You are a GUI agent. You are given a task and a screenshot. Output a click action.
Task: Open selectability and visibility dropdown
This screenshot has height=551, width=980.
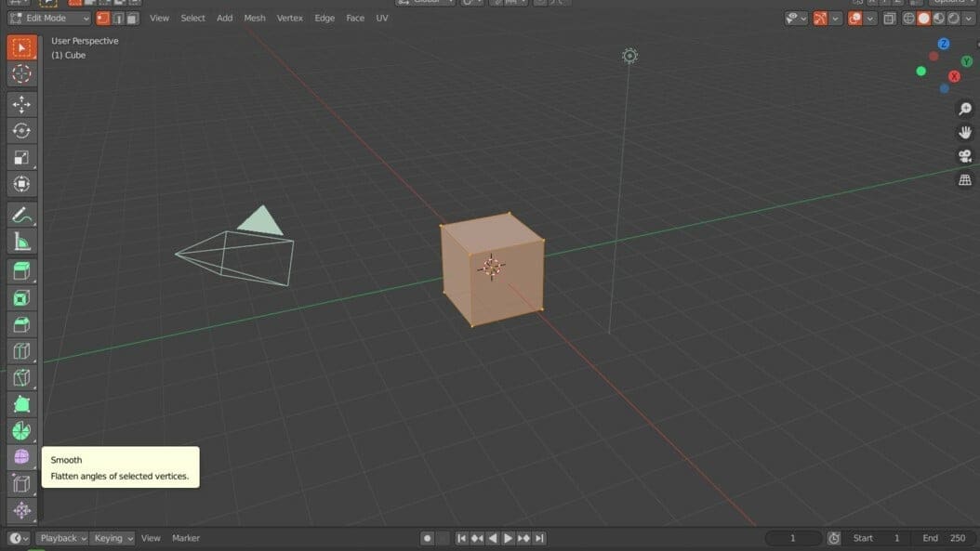(796, 18)
